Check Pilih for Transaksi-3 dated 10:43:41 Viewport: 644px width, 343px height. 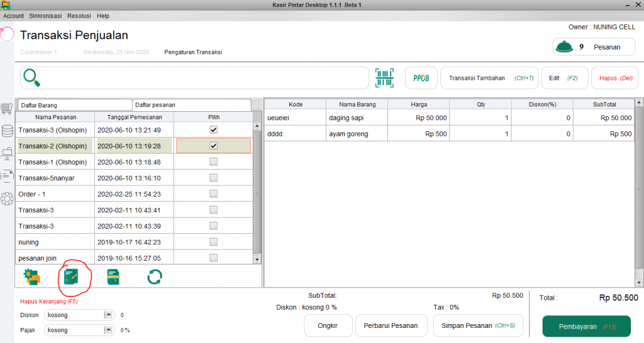click(x=214, y=210)
